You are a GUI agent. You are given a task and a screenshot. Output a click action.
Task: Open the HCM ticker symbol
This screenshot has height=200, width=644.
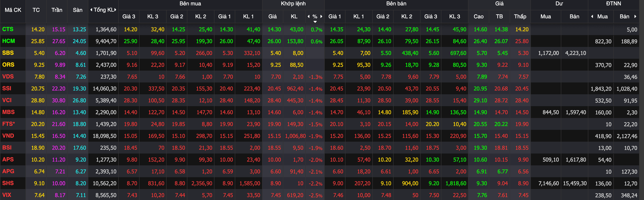pyautogui.click(x=8, y=41)
